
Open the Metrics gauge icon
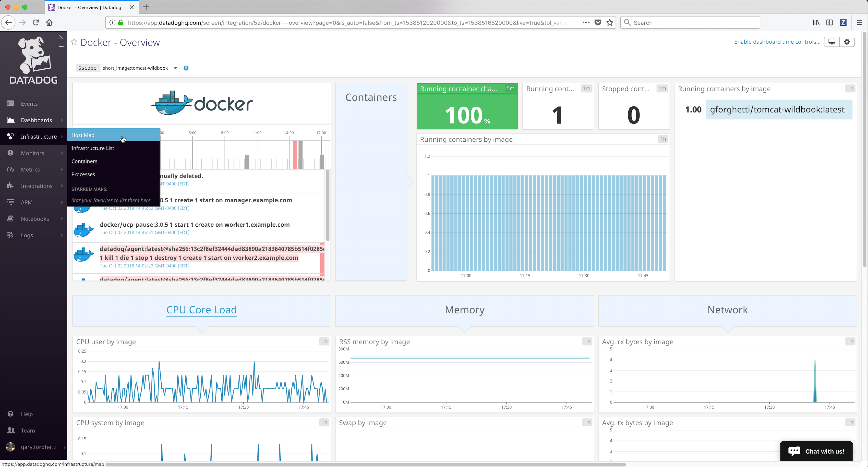pyautogui.click(x=11, y=169)
